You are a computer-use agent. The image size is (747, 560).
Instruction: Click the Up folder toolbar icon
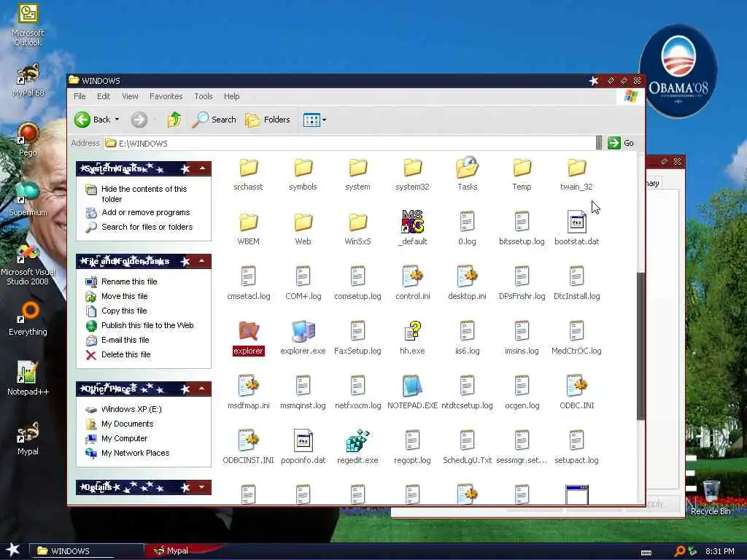174,120
